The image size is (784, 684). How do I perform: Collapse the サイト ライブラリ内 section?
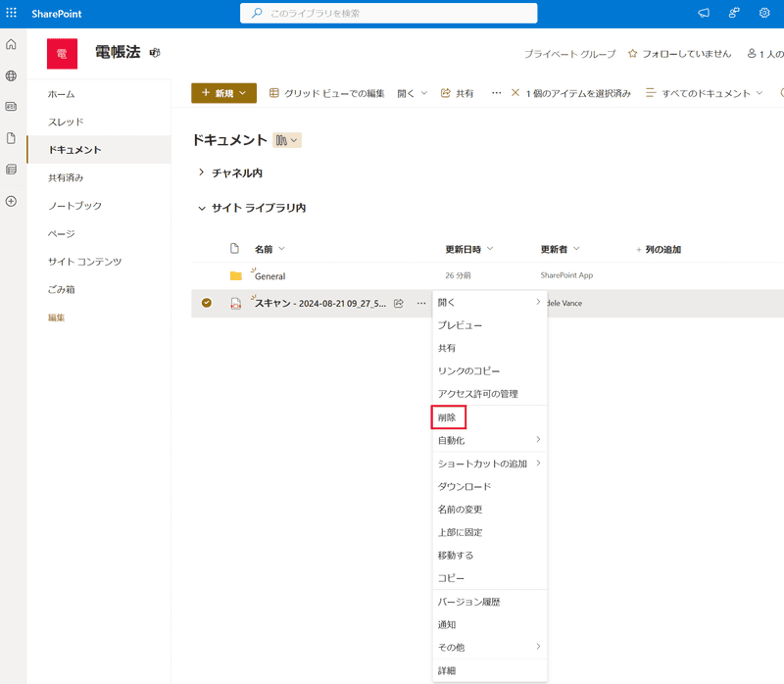[202, 208]
